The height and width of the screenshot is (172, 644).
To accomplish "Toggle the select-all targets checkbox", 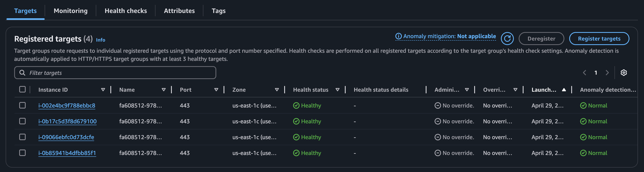I will [x=22, y=89].
